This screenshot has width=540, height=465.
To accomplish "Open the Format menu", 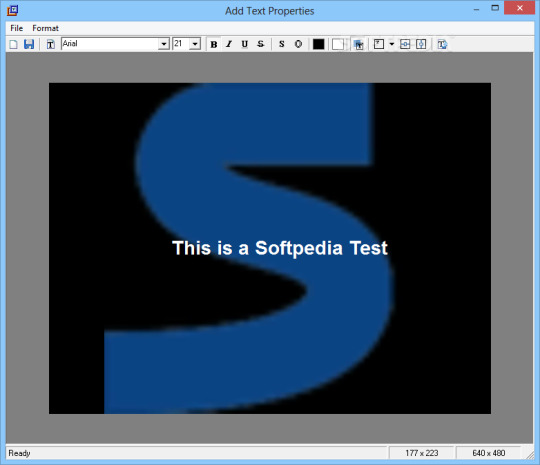I will click(x=45, y=28).
